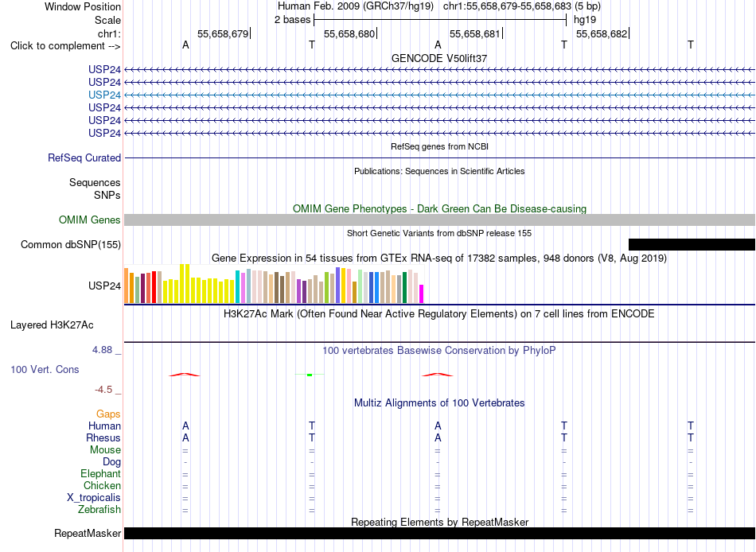
Task: Open 'RefSeq genes from NCBI' track title
Action: point(439,146)
